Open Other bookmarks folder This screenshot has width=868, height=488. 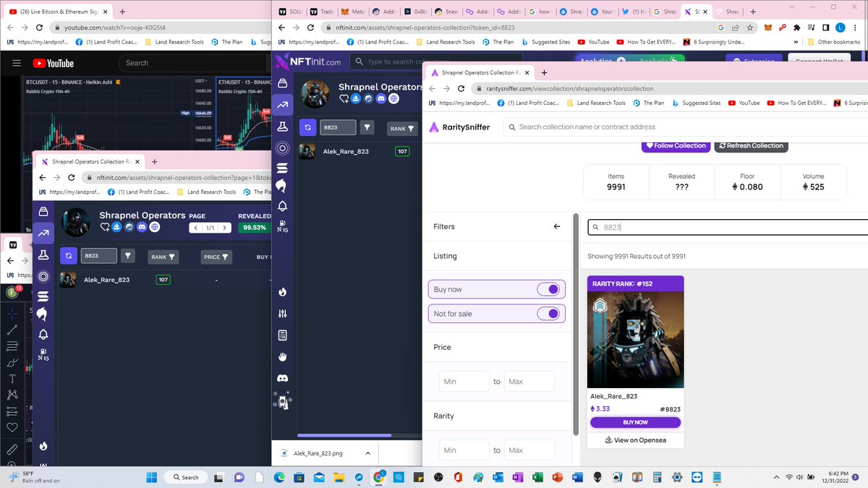(834, 42)
